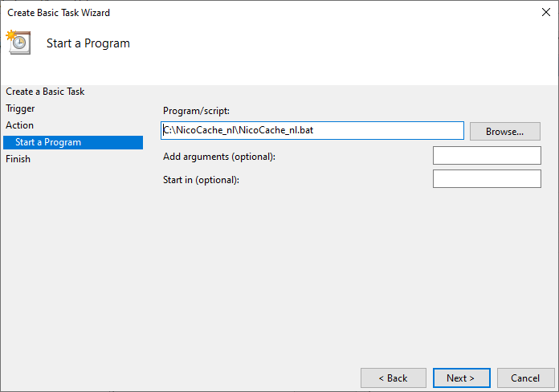Click the Program/script: label
This screenshot has width=559, height=392.
pos(196,111)
